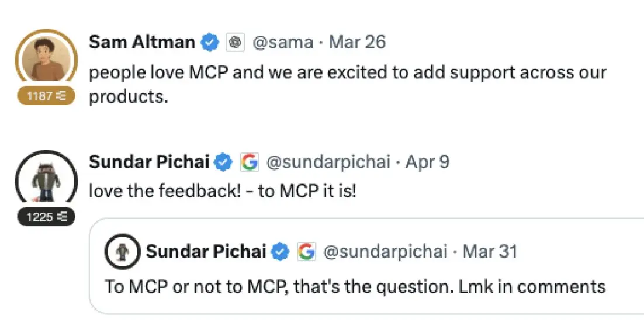Open Sam Altman's profile via his name

pos(142,42)
